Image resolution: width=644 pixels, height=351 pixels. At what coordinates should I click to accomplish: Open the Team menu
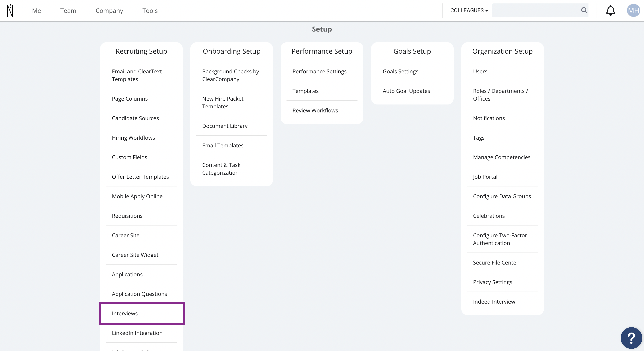coord(68,11)
